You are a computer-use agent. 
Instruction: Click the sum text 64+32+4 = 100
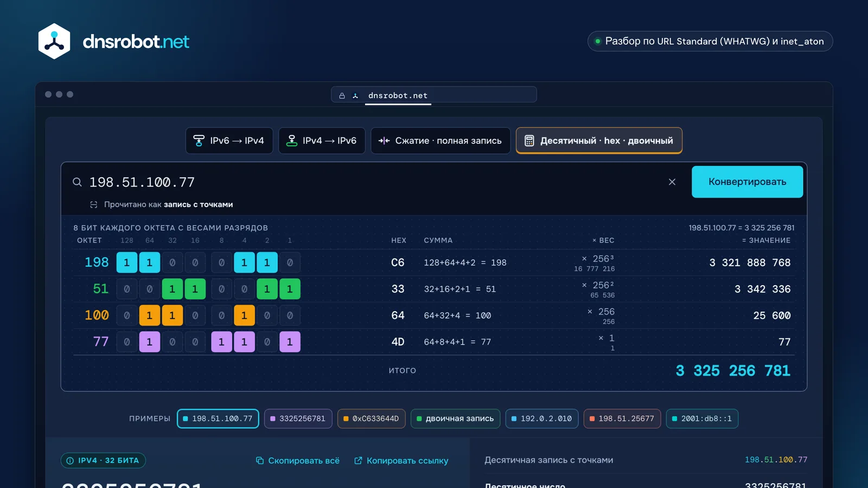coord(457,316)
